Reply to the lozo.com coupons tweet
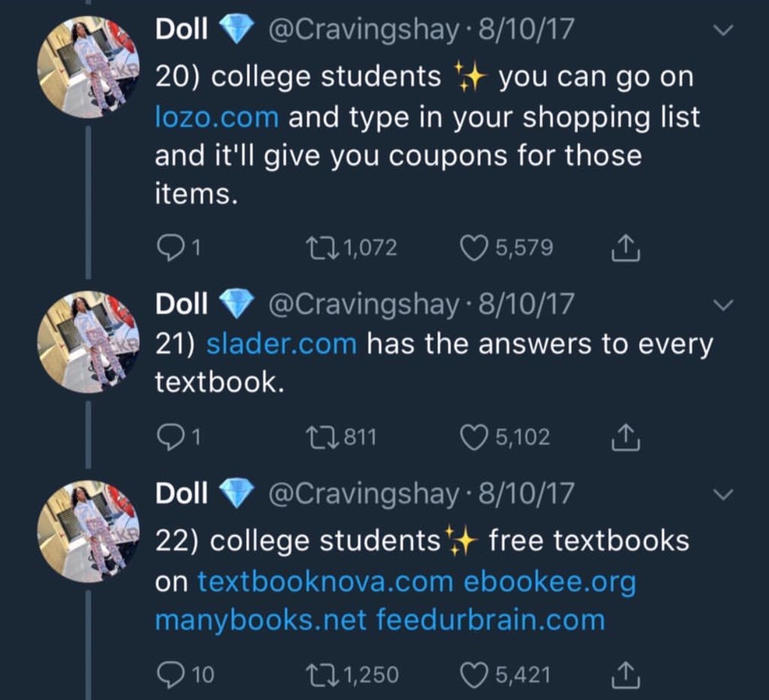The height and width of the screenshot is (700, 769). click(x=168, y=248)
